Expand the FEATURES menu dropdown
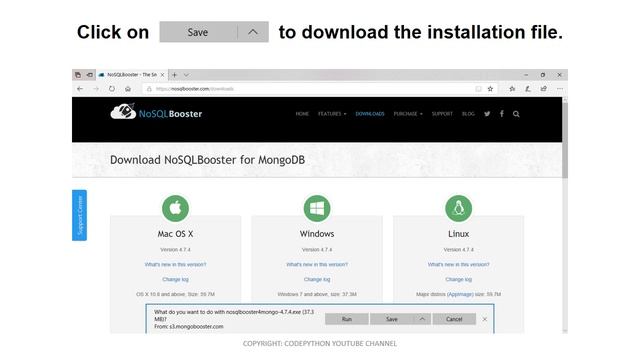The image size is (640, 360). click(x=332, y=114)
